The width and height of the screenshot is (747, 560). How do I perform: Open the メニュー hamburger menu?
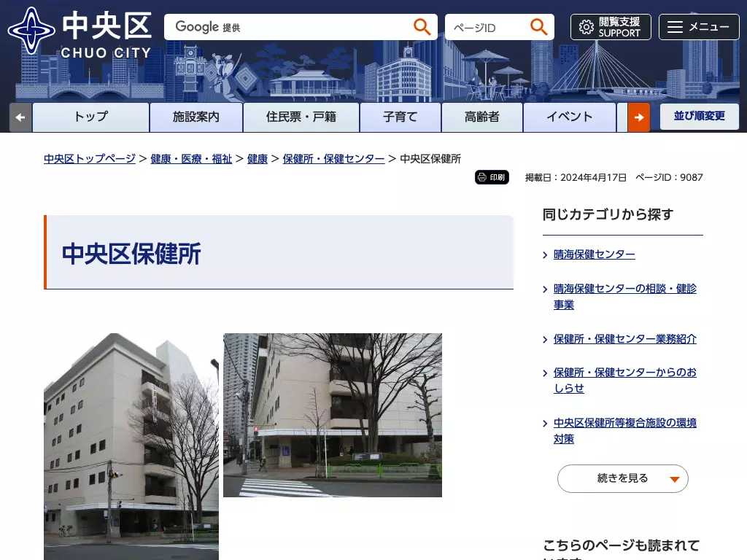699,27
